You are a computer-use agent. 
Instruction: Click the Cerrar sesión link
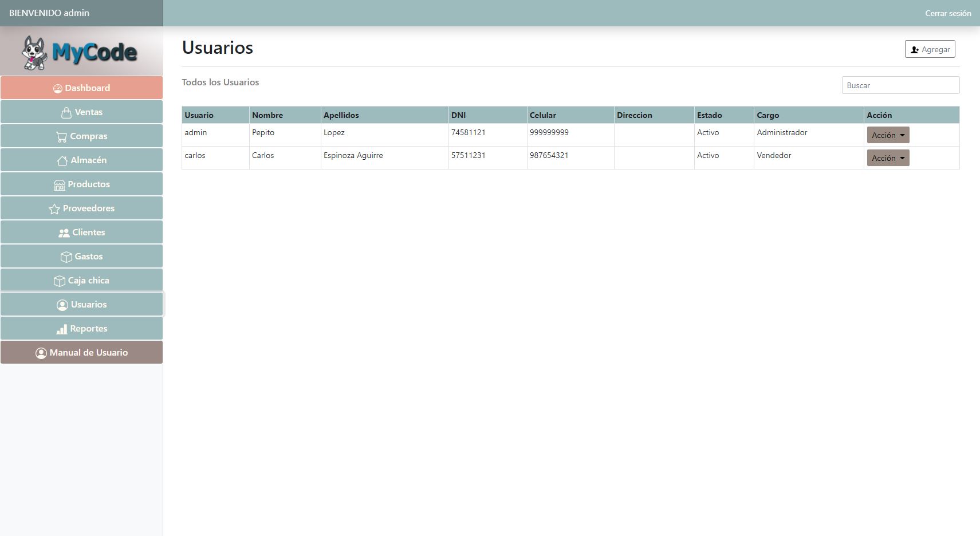click(947, 13)
